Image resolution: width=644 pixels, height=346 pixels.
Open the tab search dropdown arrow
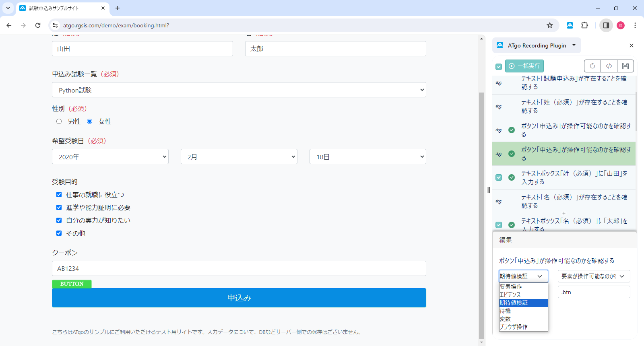click(x=8, y=8)
